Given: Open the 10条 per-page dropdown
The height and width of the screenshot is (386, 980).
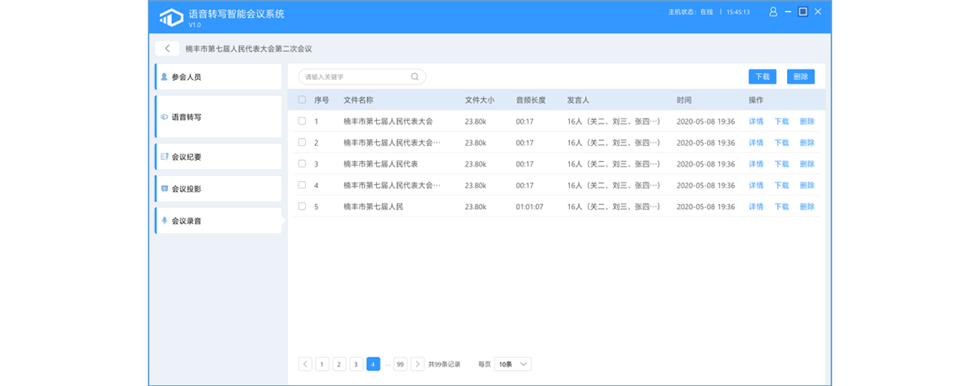Looking at the screenshot, I should [x=513, y=364].
